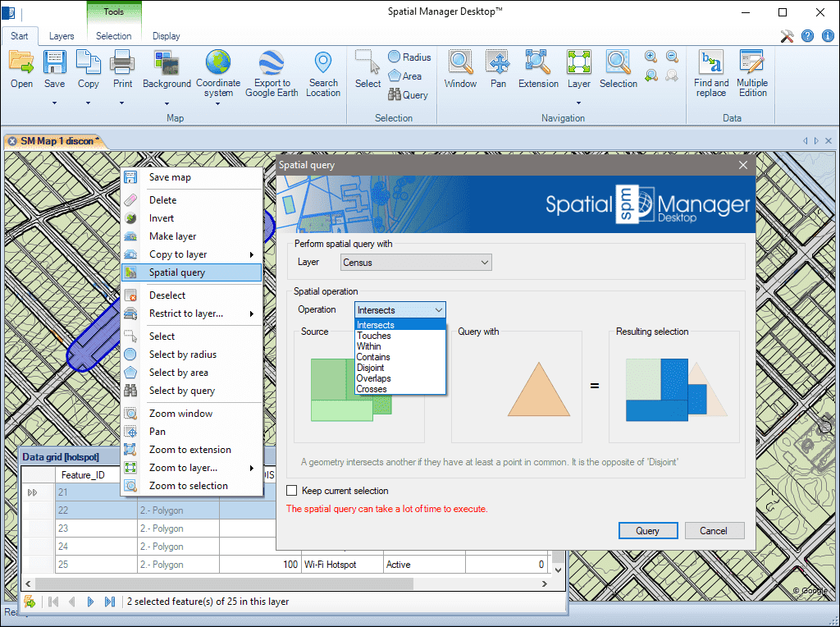
Task: Activate the Select cursor tool
Action: pyautogui.click(x=367, y=62)
